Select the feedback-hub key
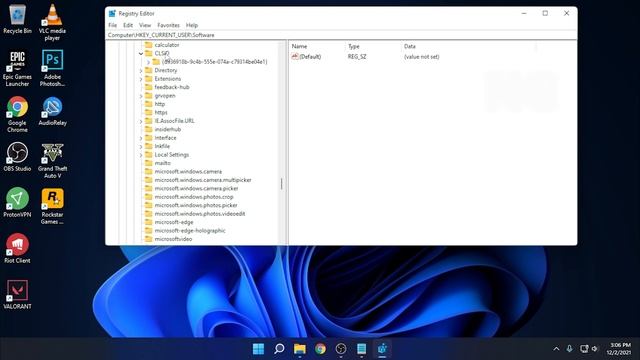Image resolution: width=640 pixels, height=360 pixels. coord(172,87)
